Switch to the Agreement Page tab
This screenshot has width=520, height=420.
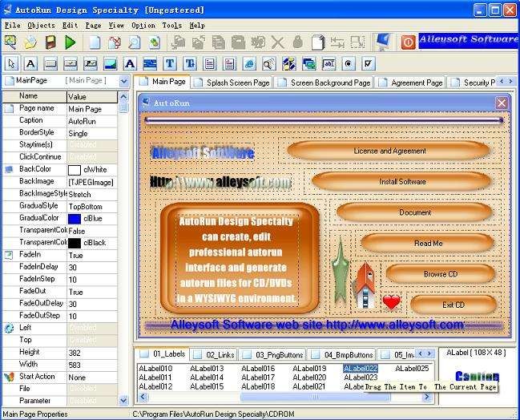[x=410, y=83]
